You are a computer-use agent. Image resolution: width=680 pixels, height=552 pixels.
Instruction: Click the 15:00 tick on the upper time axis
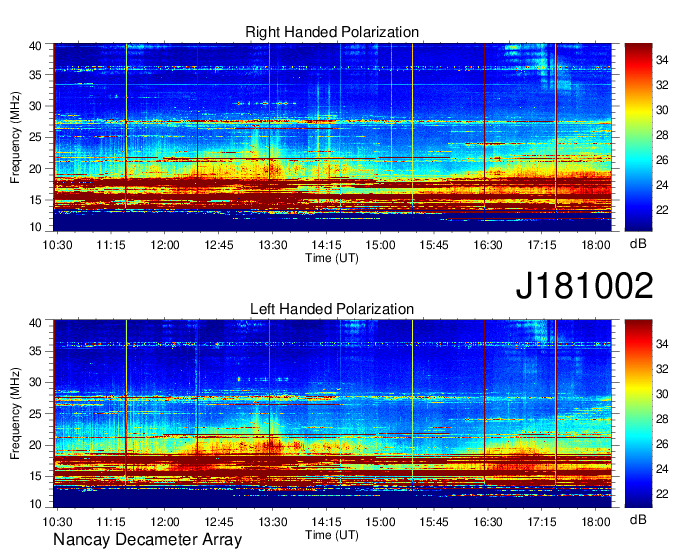(380, 245)
